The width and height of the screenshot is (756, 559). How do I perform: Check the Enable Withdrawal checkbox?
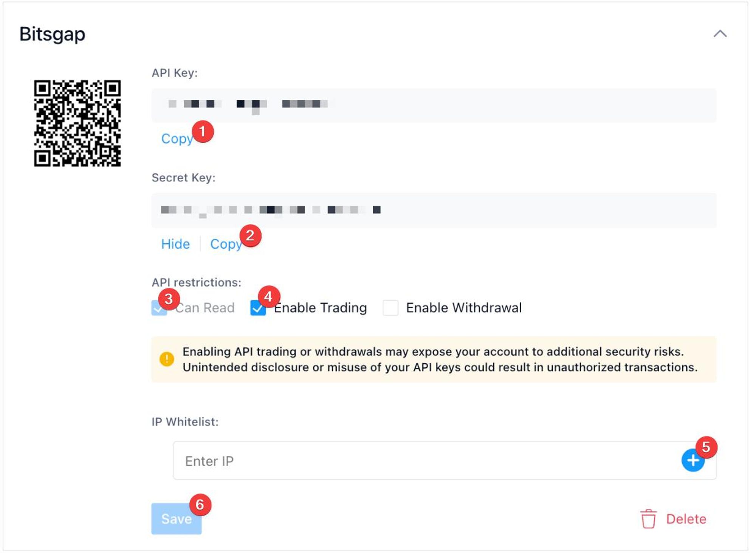click(x=390, y=308)
